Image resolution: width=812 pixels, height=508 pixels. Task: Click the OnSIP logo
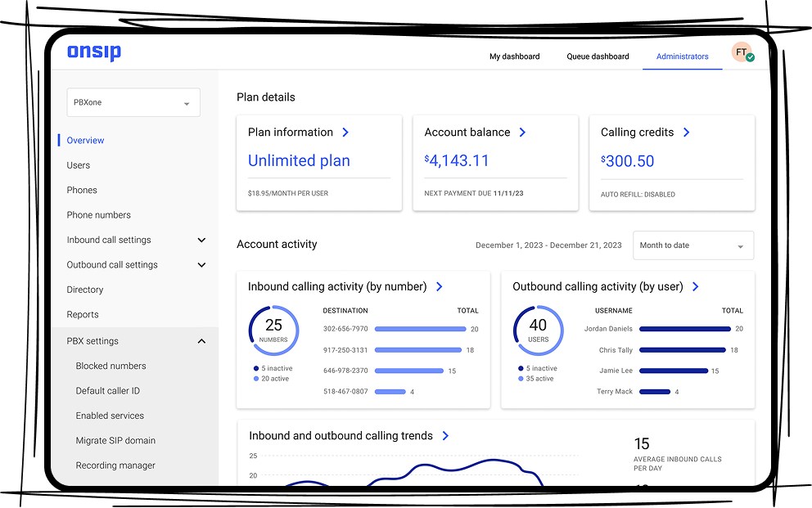[94, 53]
